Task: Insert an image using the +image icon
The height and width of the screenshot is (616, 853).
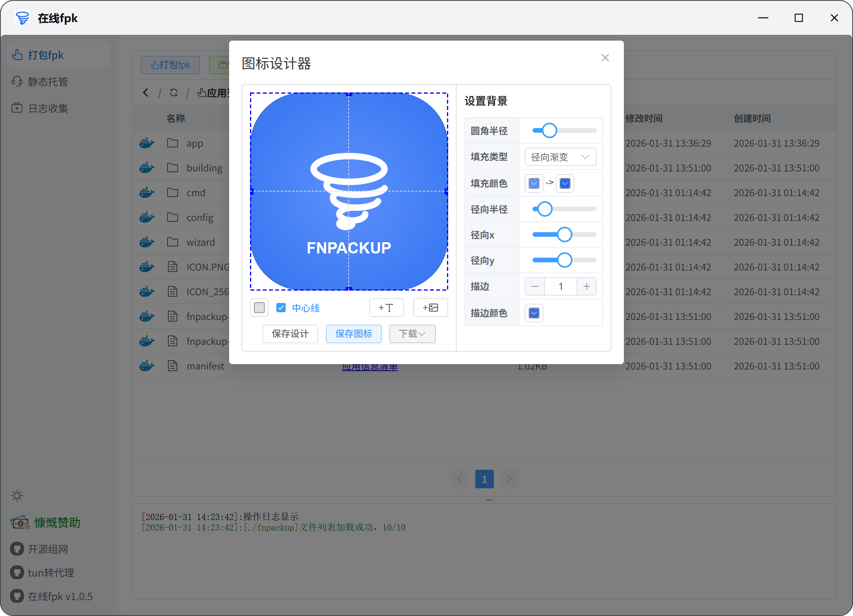Action: (430, 308)
